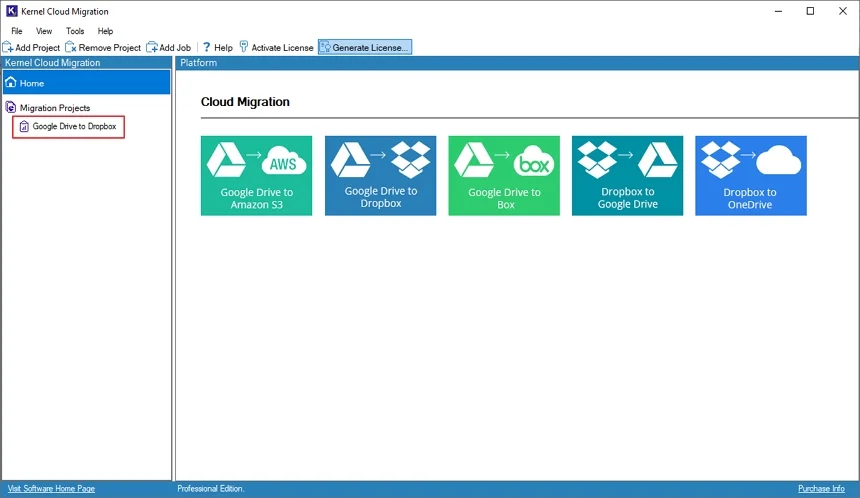This screenshot has width=860, height=498.
Task: Choose the Dropbox to Google Drive tile
Action: click(x=627, y=176)
